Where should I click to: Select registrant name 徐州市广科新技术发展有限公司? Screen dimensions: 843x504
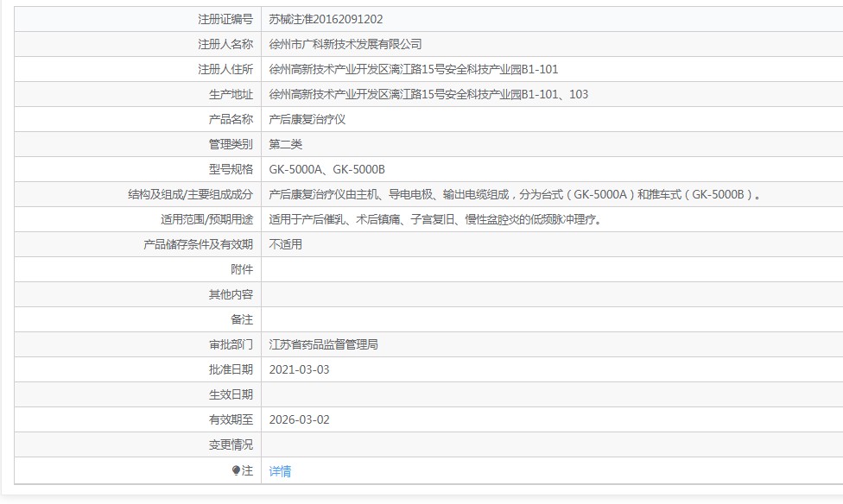click(x=345, y=44)
